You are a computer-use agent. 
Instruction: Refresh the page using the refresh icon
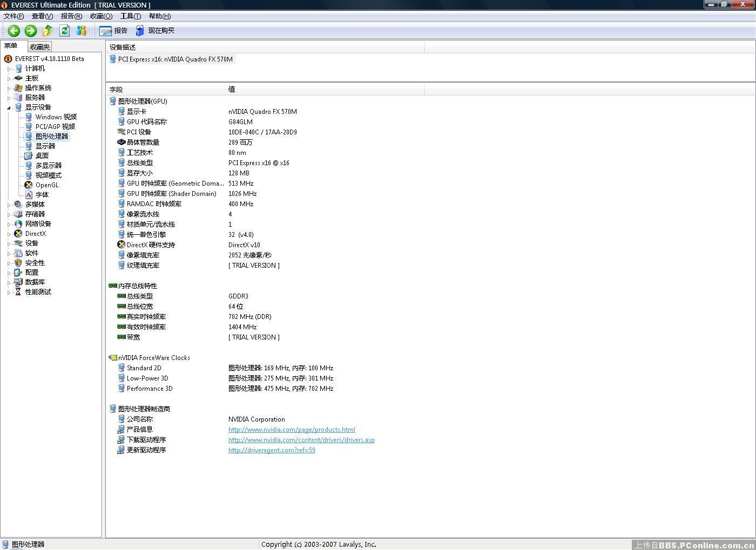65,31
